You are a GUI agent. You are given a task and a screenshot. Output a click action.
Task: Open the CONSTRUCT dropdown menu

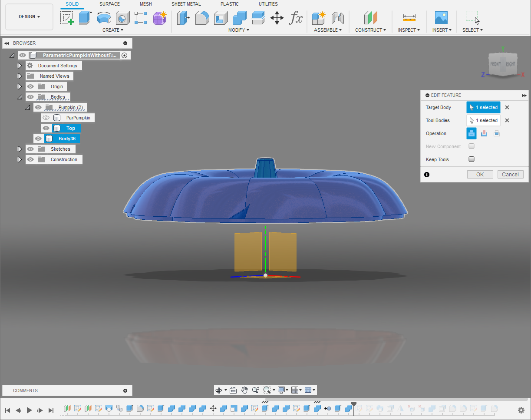[x=370, y=30]
